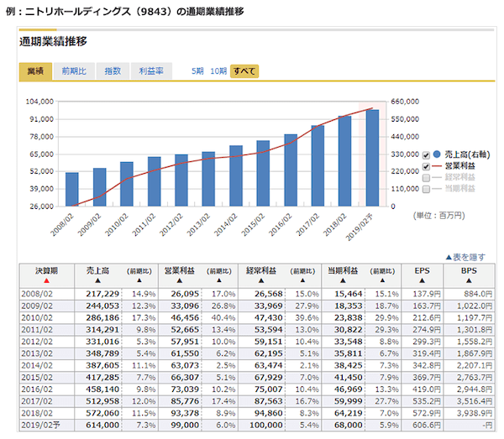This screenshot has height=439, width=504.
Task: Click the 2019/02予 forecast bar
Action: [x=372, y=158]
